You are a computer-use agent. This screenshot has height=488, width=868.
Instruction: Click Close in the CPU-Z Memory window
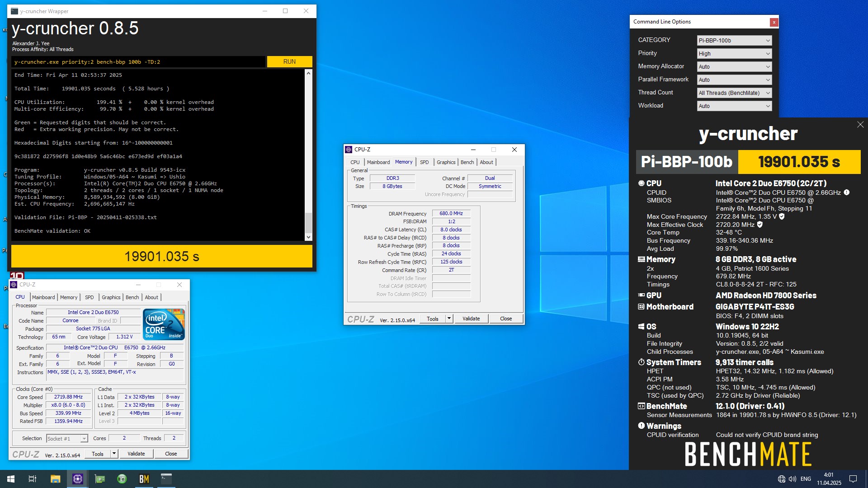coord(506,319)
